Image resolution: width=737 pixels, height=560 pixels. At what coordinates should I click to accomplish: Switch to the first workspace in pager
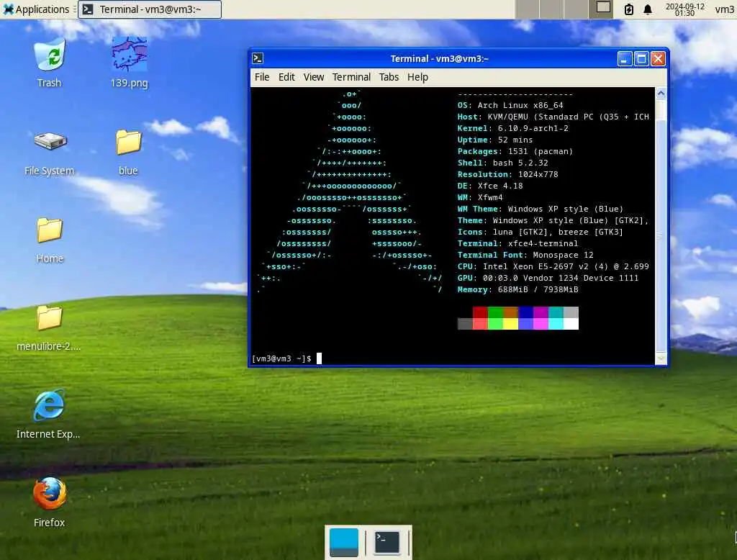click(x=527, y=9)
